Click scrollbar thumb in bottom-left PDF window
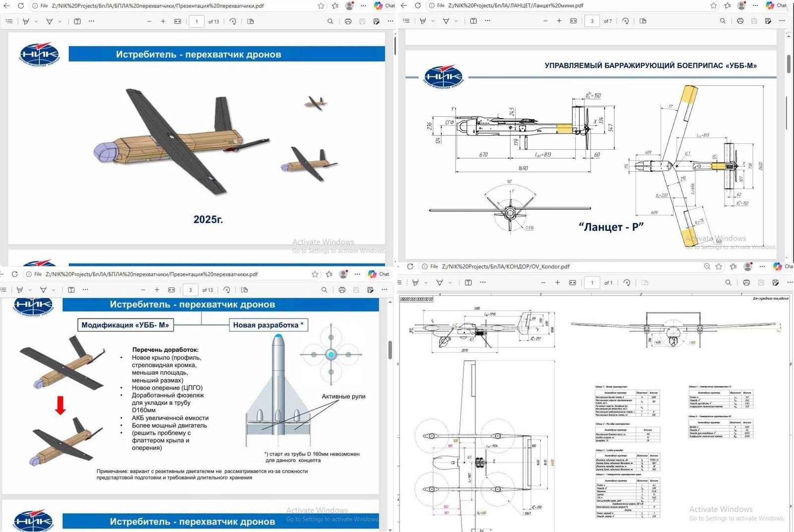Viewport: 794px width, 532px height. pos(390,350)
